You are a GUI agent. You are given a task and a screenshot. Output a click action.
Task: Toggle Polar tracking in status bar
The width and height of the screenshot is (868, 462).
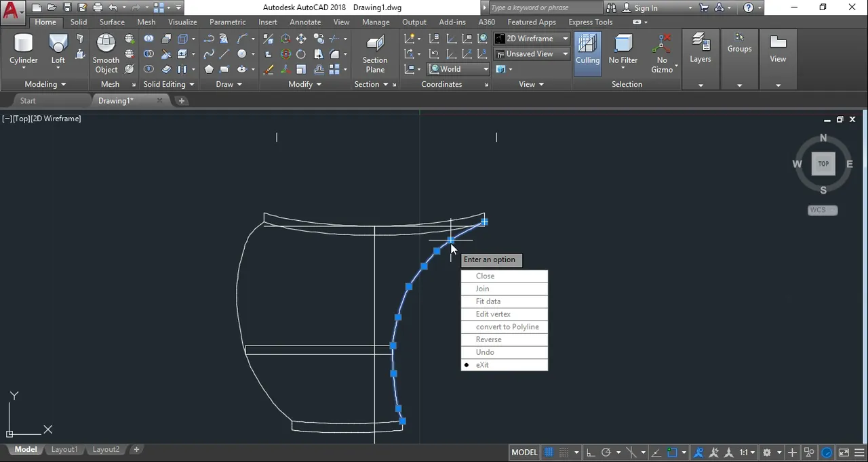click(x=606, y=453)
